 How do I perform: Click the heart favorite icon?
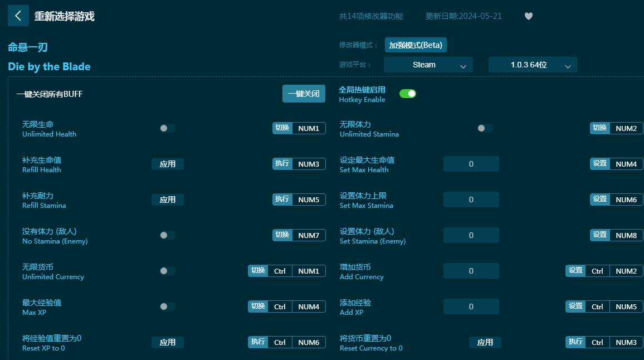coord(529,16)
